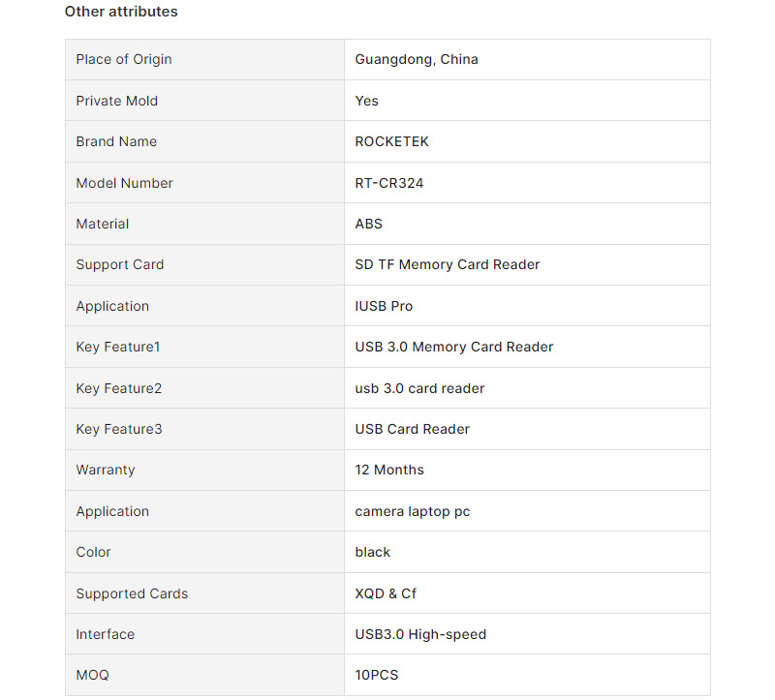Click the '12 Months' warranty value
This screenshot has height=700, width=775.
389,470
